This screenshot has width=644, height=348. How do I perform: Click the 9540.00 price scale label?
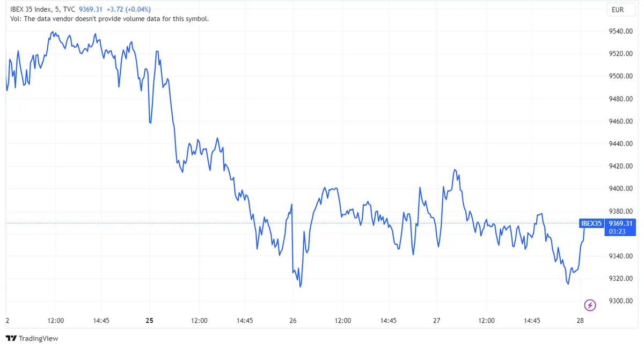pos(620,31)
